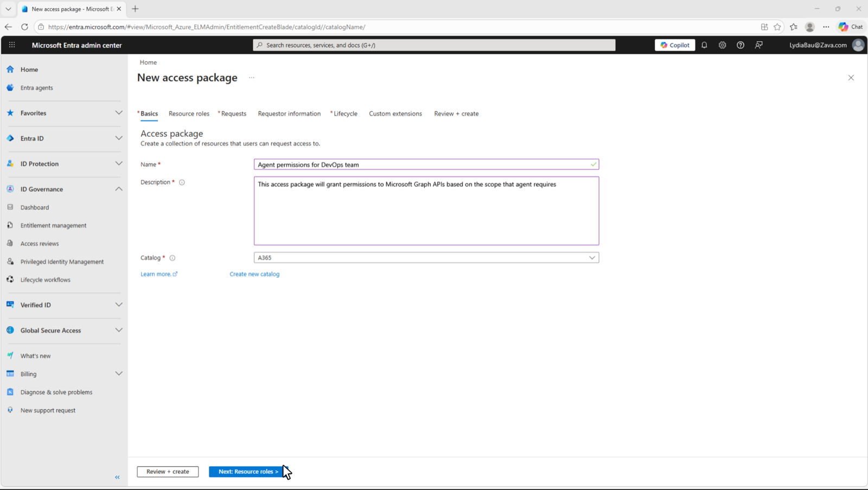Open the notifications bell

tap(704, 45)
